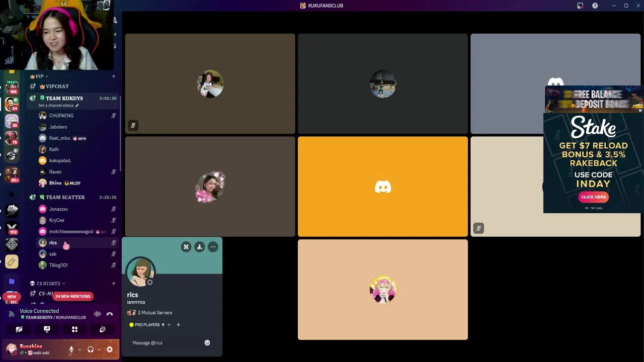
Task: Click Add Friend icon in rics popup
Action: 200,247
